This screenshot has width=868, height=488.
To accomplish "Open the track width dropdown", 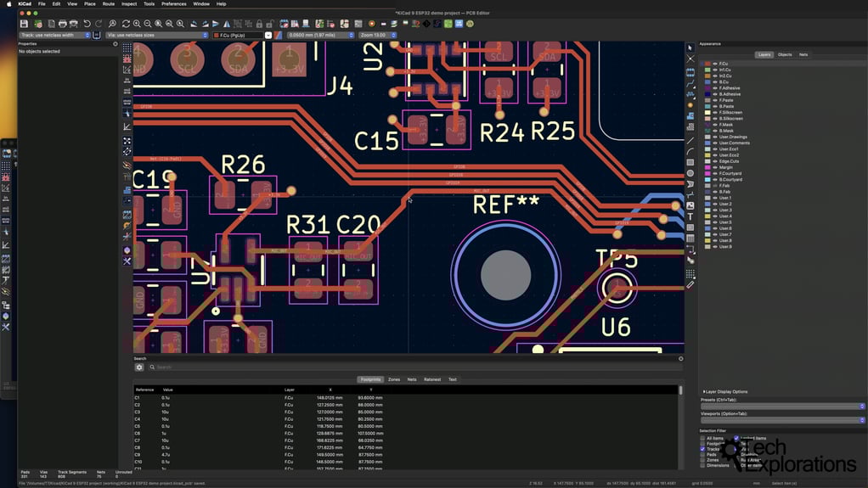I will coord(54,35).
